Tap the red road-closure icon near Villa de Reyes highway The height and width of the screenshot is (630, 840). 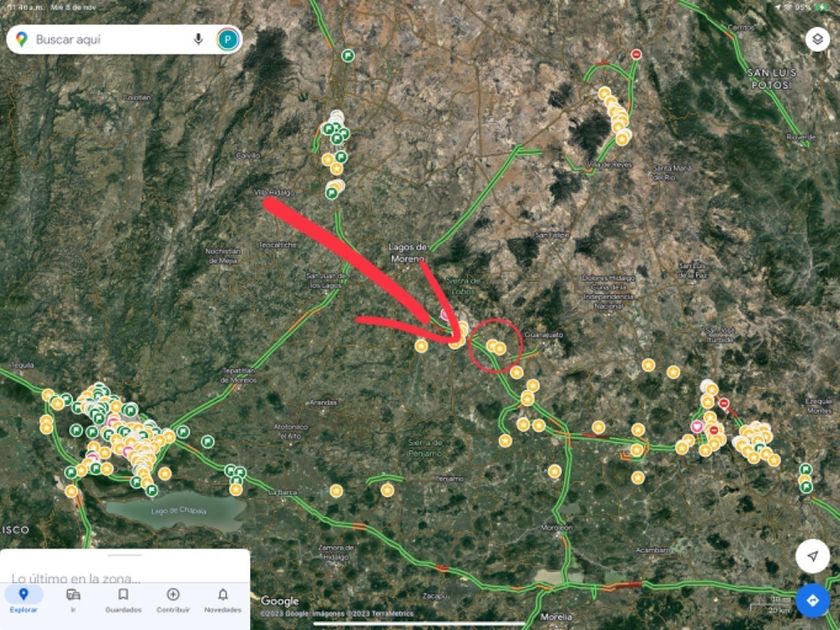click(636, 54)
